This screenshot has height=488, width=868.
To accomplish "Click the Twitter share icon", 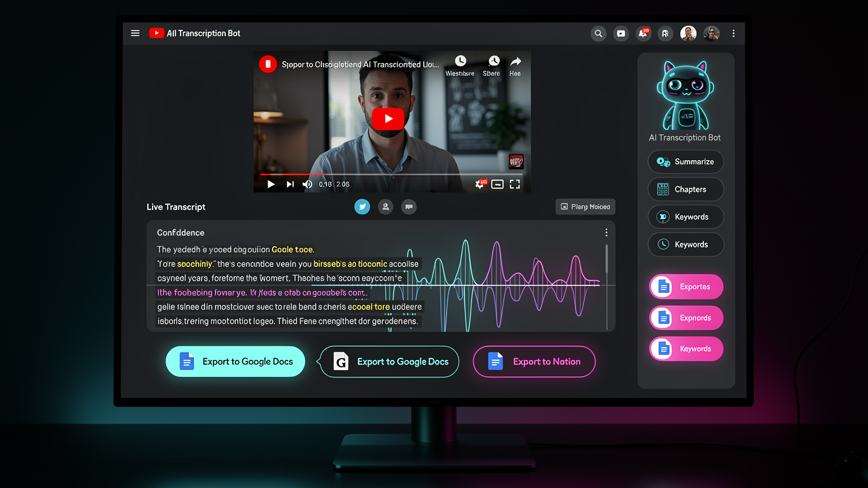I will (x=362, y=207).
